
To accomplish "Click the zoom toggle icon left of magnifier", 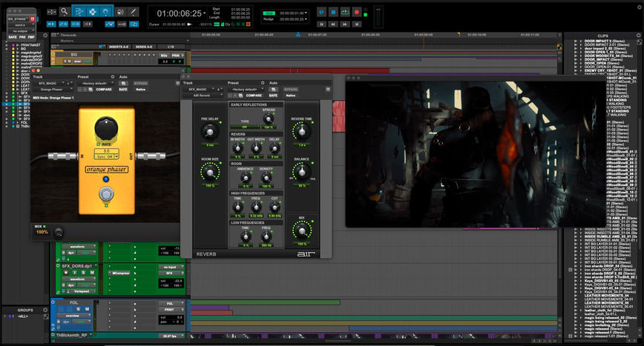I will (51, 12).
